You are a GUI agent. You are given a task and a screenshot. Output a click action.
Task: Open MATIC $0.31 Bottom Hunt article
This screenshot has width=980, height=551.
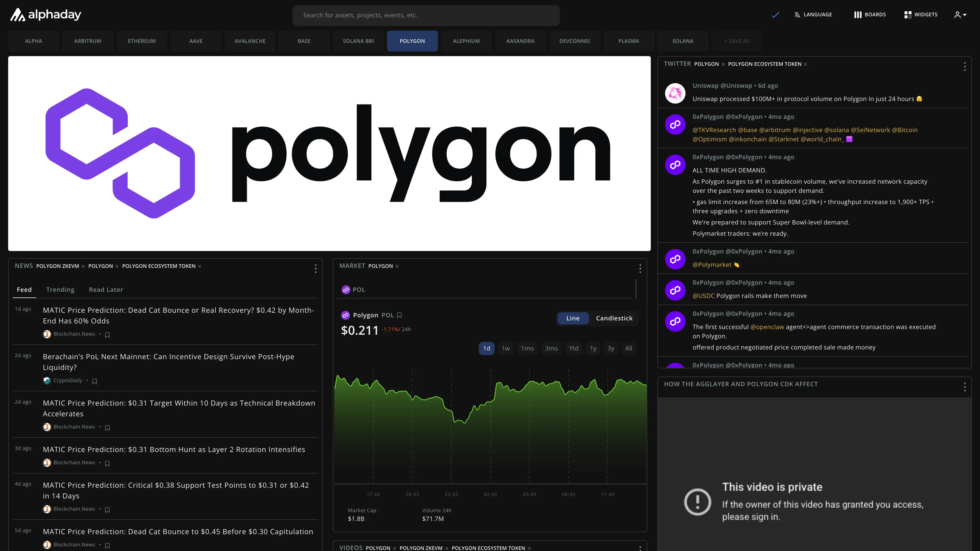pyautogui.click(x=174, y=449)
